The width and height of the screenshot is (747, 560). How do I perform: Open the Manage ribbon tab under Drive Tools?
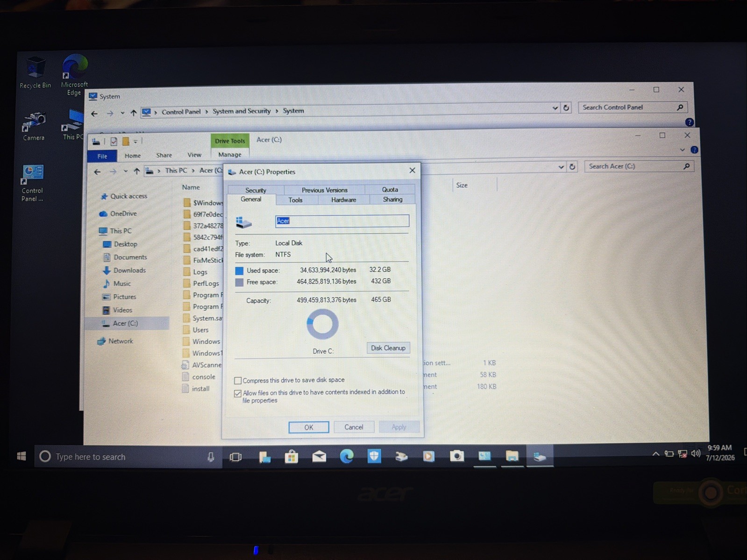(x=230, y=155)
